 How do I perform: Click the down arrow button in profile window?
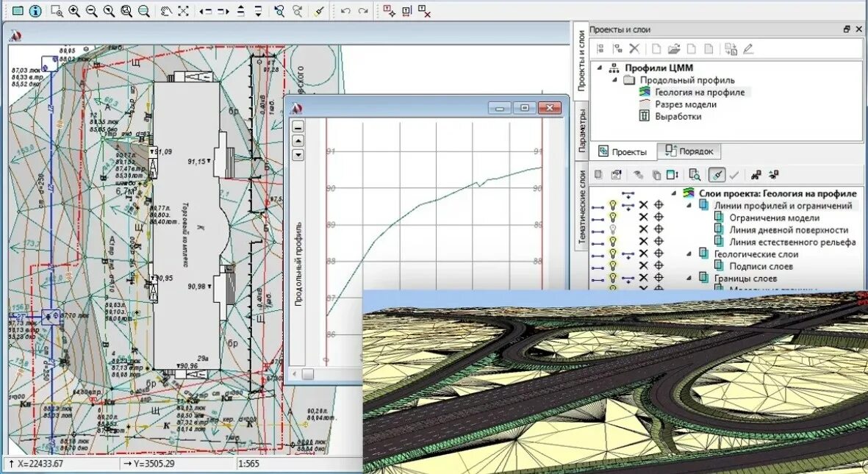298,154
